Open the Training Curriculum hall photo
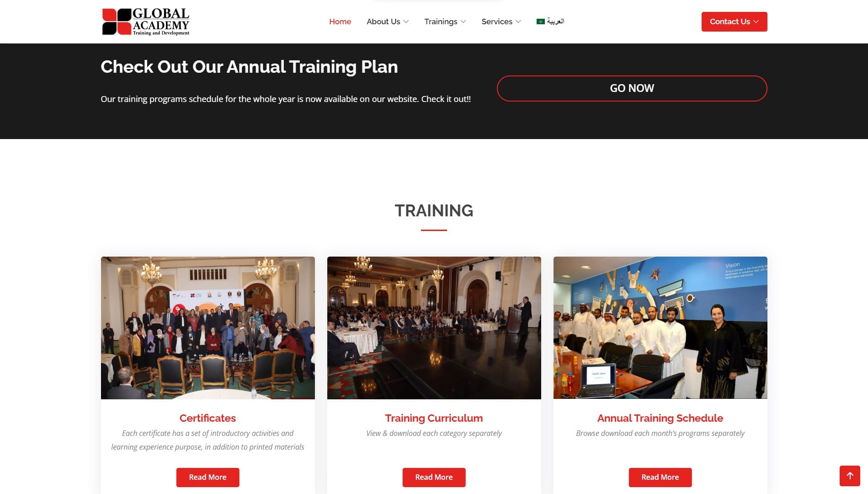 [434, 328]
